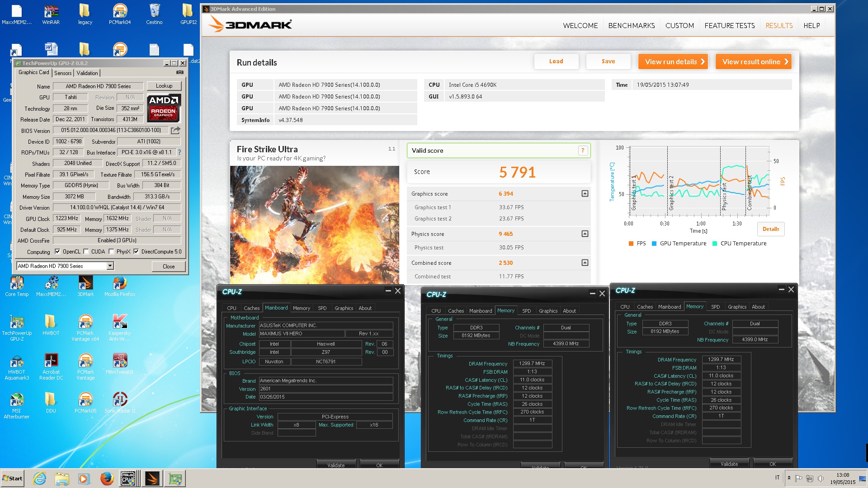Launch Sonic Radar II shortcut
Image resolution: width=868 pixels, height=488 pixels.
click(120, 403)
